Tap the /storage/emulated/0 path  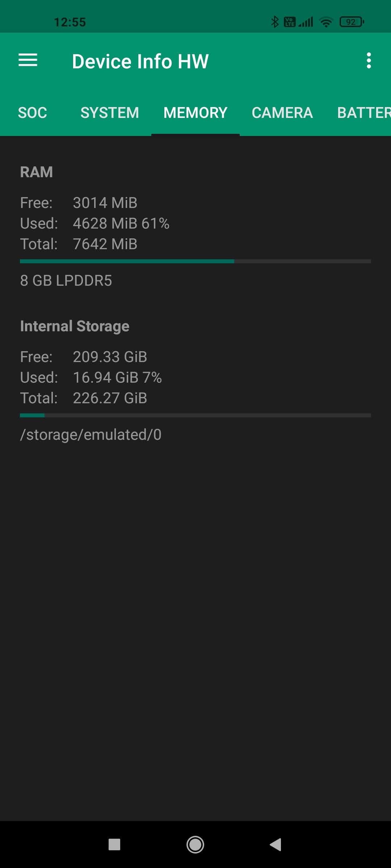tap(91, 435)
